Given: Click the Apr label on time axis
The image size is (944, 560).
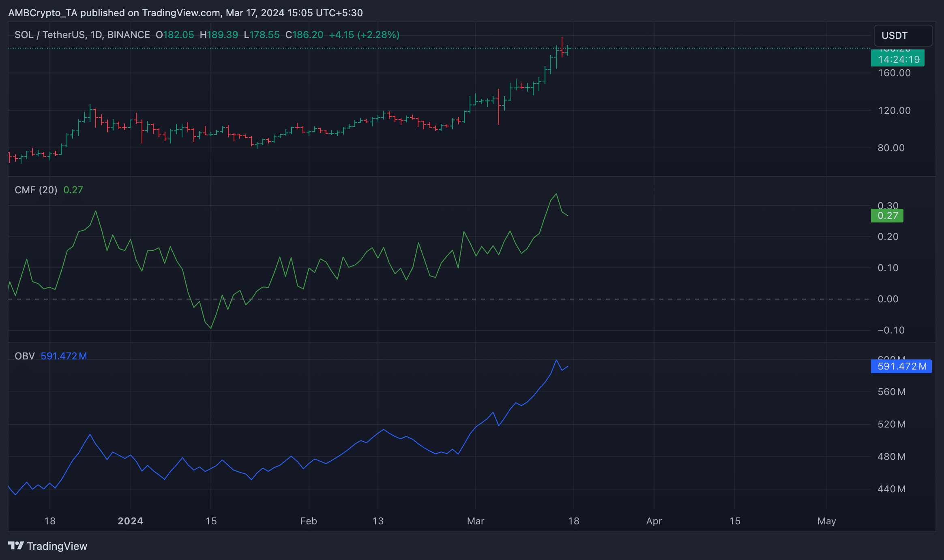Looking at the screenshot, I should click(654, 521).
